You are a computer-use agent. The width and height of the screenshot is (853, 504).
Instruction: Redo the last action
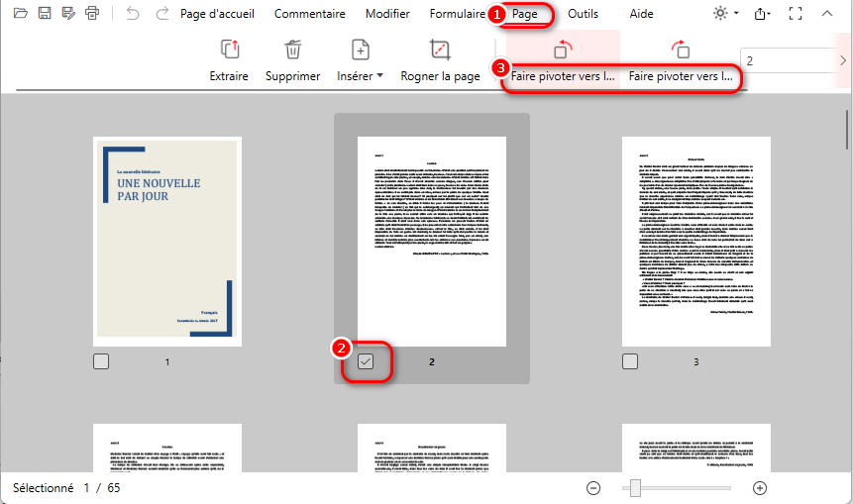pos(161,13)
